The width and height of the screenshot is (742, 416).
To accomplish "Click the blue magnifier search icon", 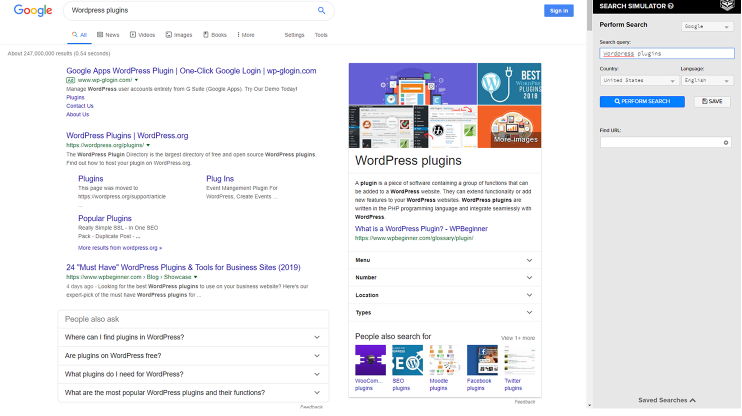I will coord(321,10).
